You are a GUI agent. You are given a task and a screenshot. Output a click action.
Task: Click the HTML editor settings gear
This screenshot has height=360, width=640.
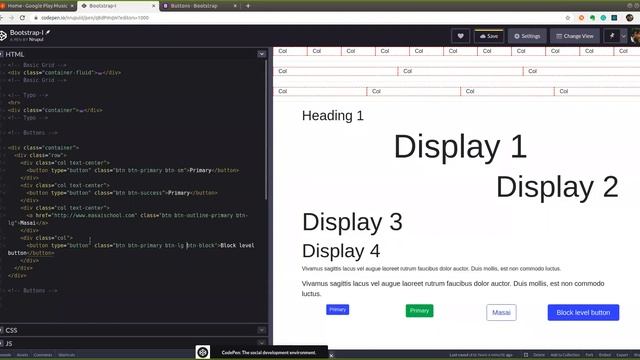coord(2,54)
